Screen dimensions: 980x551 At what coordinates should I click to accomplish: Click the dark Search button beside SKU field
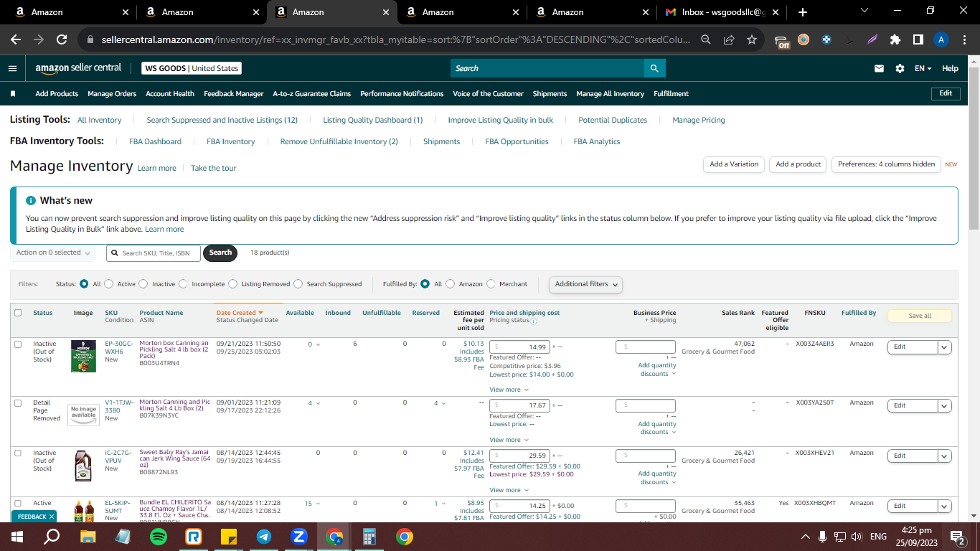coord(220,253)
